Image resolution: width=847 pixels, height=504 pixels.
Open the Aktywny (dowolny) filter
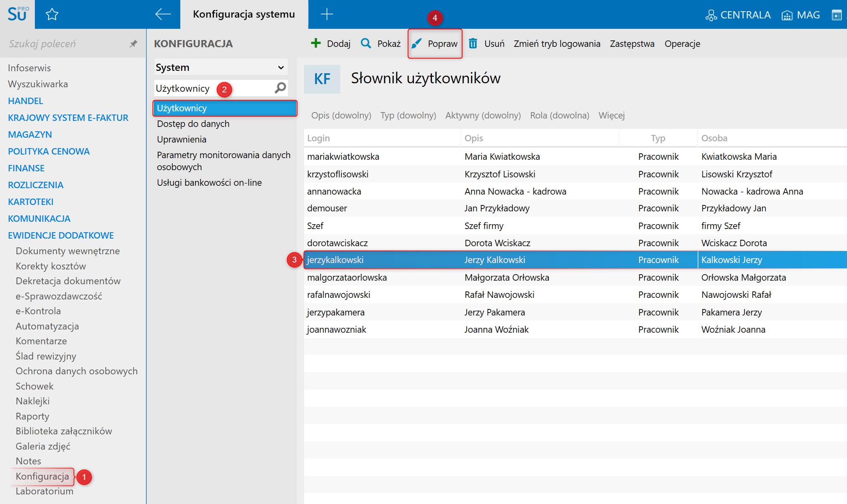[483, 115]
